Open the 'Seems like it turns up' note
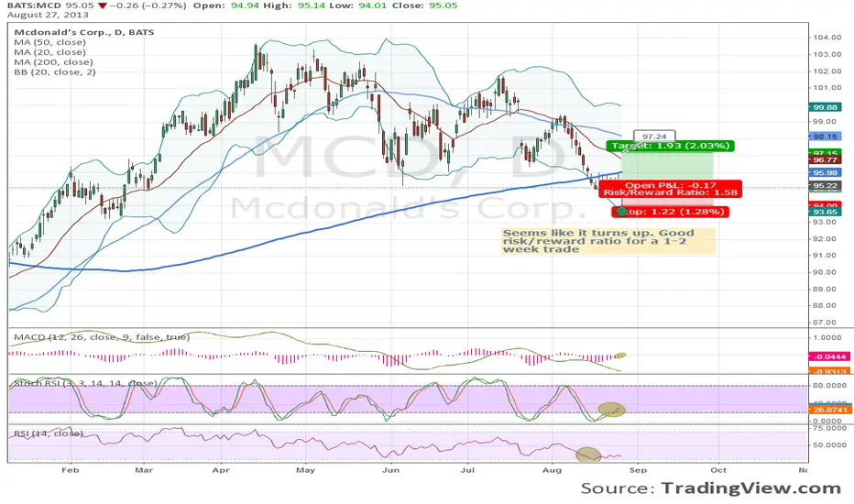854x504 pixels. (x=608, y=241)
